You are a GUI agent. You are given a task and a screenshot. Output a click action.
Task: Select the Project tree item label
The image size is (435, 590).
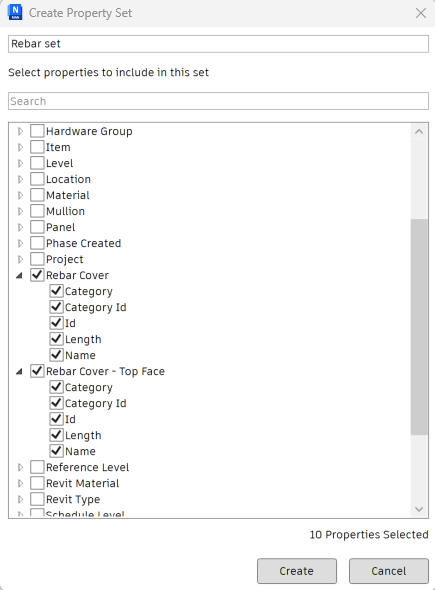click(x=65, y=260)
